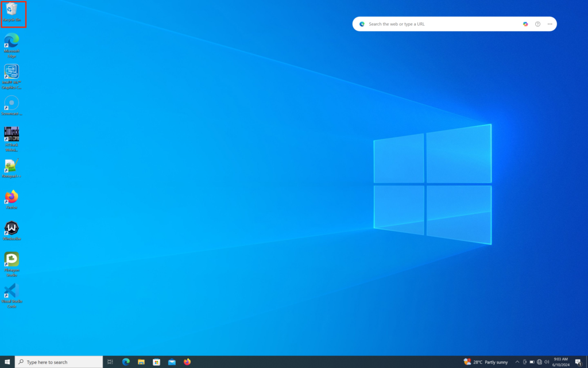588x368 pixels.
Task: Check the battery status tray icon
Action: click(532, 362)
